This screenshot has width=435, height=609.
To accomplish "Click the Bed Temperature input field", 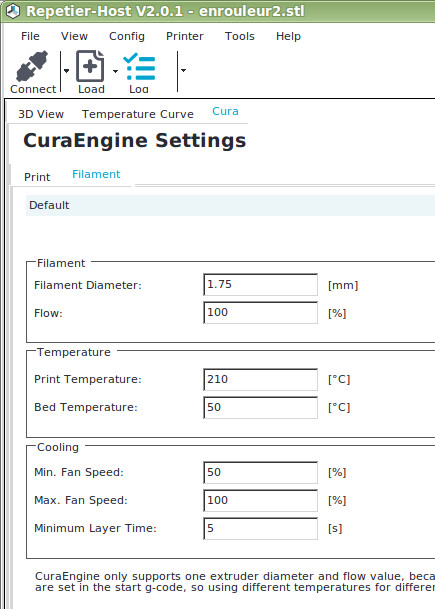I will [260, 407].
